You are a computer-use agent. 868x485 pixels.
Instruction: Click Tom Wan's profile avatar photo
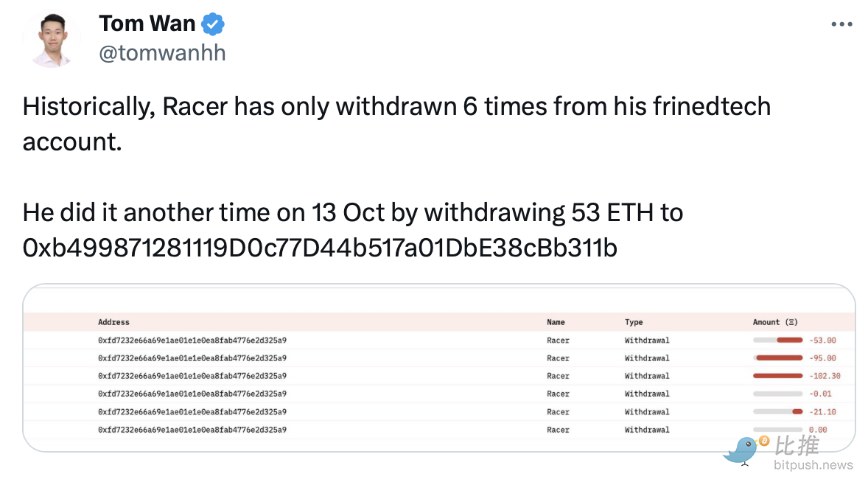pyautogui.click(x=52, y=39)
